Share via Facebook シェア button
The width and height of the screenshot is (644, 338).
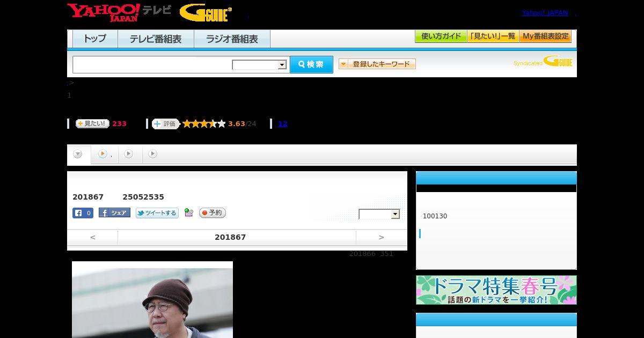114,213
